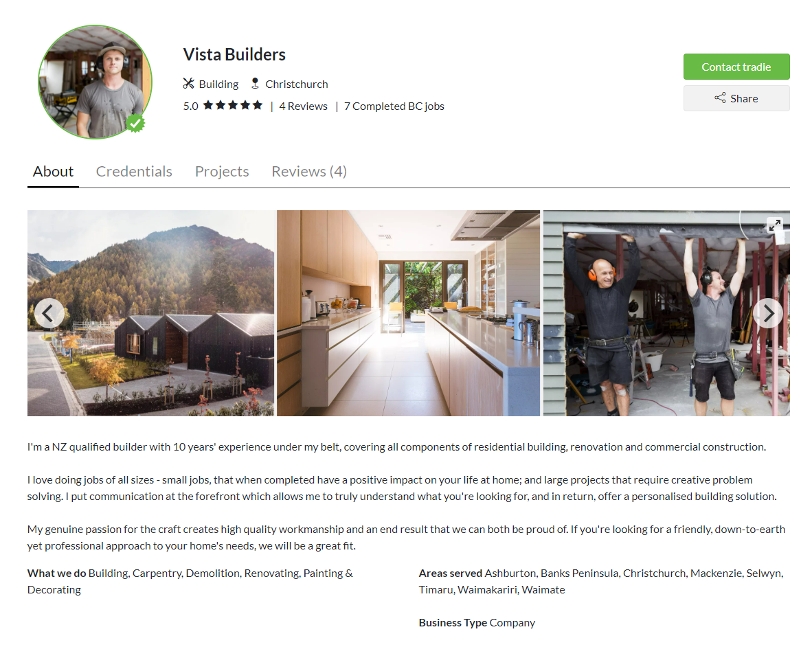Click the green verified checkmark badge
Screen dimensions: 812x647
click(136, 123)
